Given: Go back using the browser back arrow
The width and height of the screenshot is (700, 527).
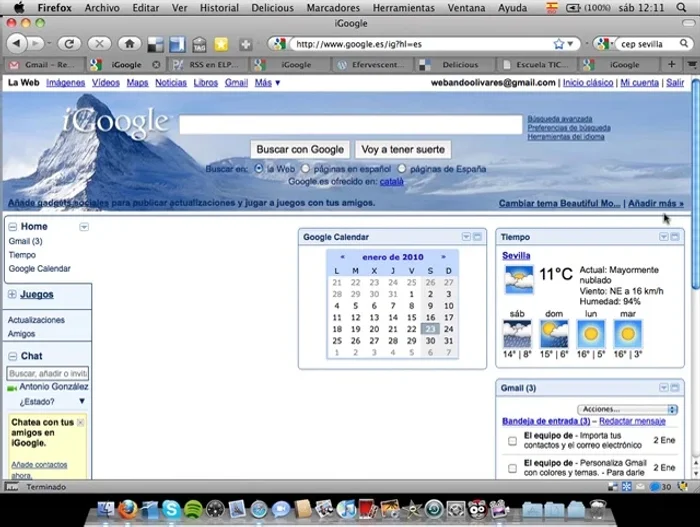Looking at the screenshot, I should [17, 44].
